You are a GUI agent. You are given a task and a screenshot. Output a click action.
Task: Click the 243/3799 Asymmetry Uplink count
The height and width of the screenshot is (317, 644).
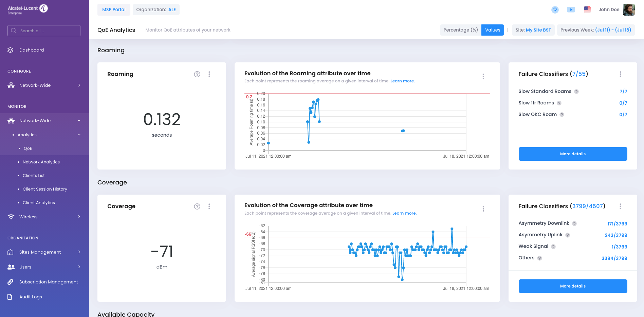[616, 235]
